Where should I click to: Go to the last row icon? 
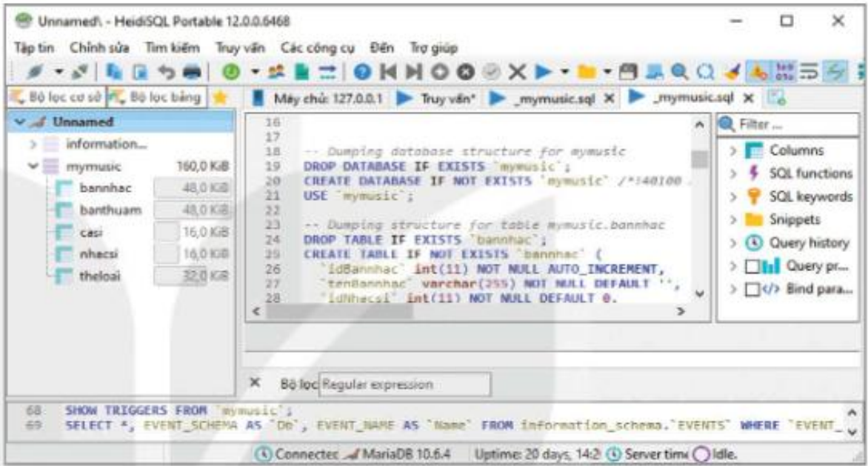click(x=413, y=72)
